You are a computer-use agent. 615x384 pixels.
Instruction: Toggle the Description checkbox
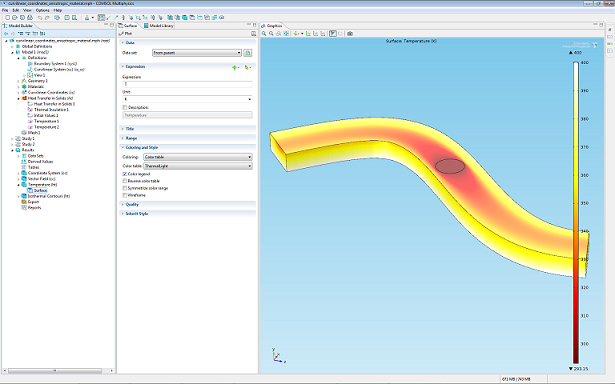coord(125,107)
